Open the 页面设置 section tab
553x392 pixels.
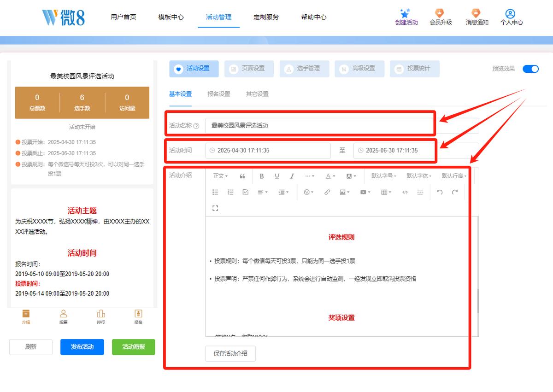pyautogui.click(x=249, y=69)
